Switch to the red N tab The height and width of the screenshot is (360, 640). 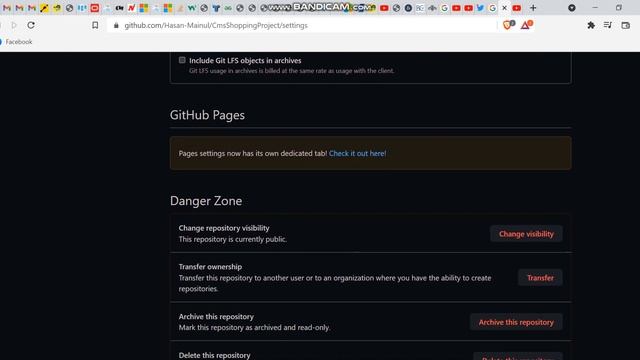point(131,8)
